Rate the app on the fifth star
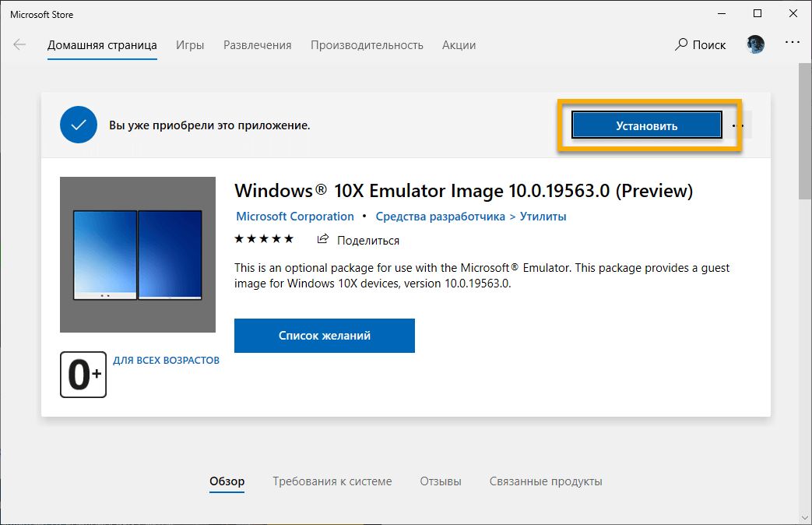 point(290,239)
